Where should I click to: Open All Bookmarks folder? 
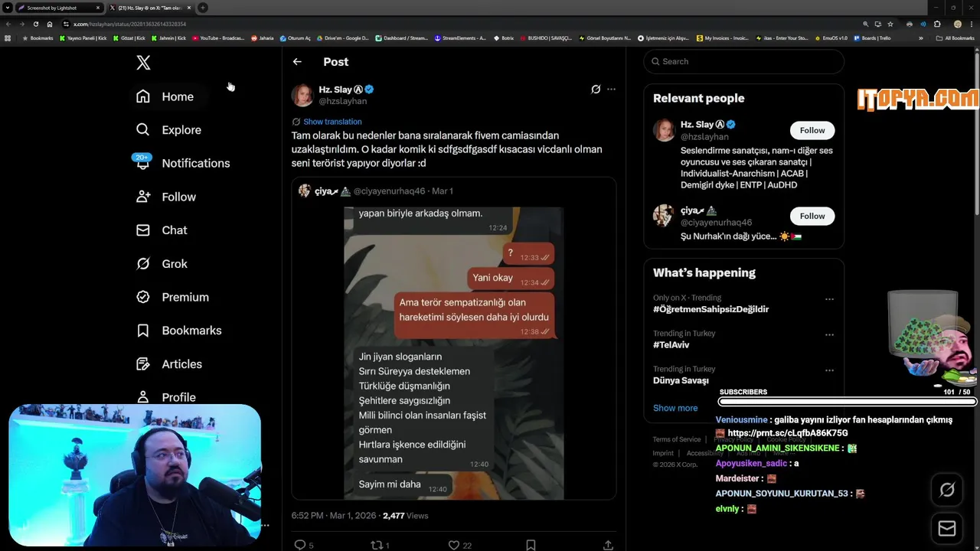pos(955,38)
